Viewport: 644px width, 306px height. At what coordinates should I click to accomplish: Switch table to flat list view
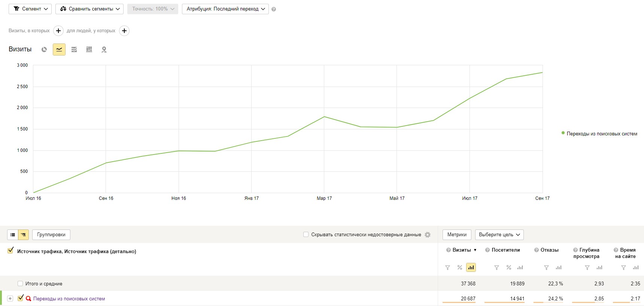(x=13, y=235)
